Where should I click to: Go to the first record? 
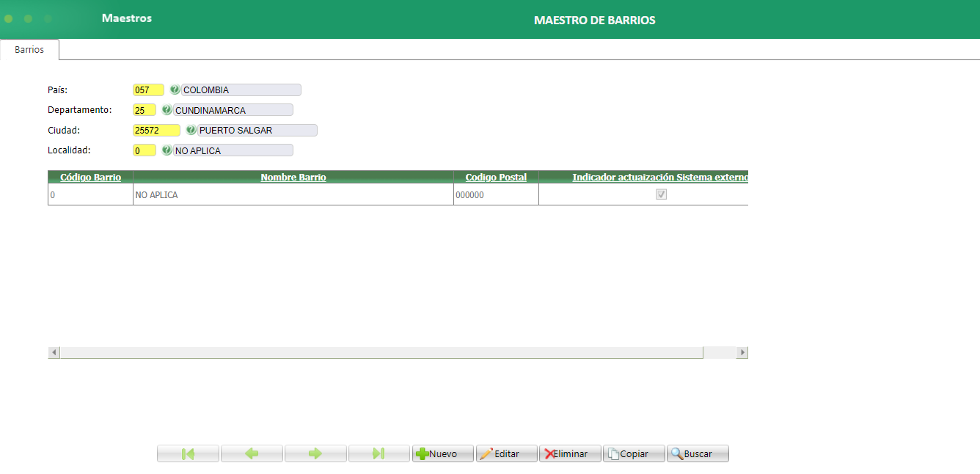(188, 453)
